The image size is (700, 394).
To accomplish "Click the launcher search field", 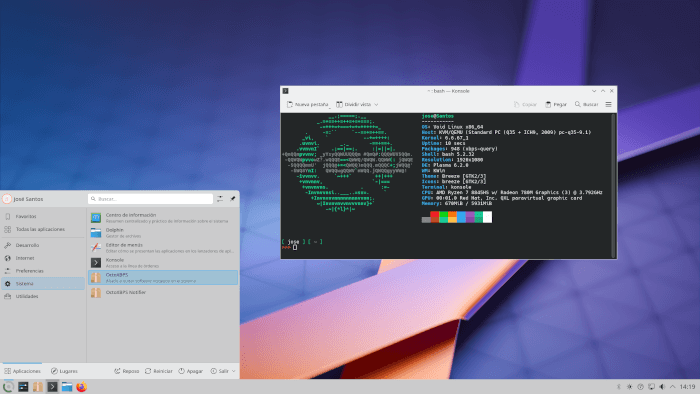I will point(150,199).
